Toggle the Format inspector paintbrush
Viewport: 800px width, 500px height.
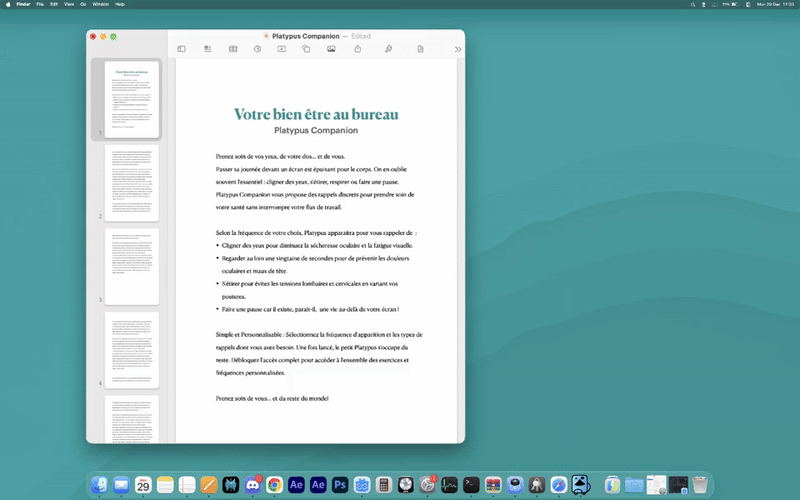pyautogui.click(x=388, y=49)
